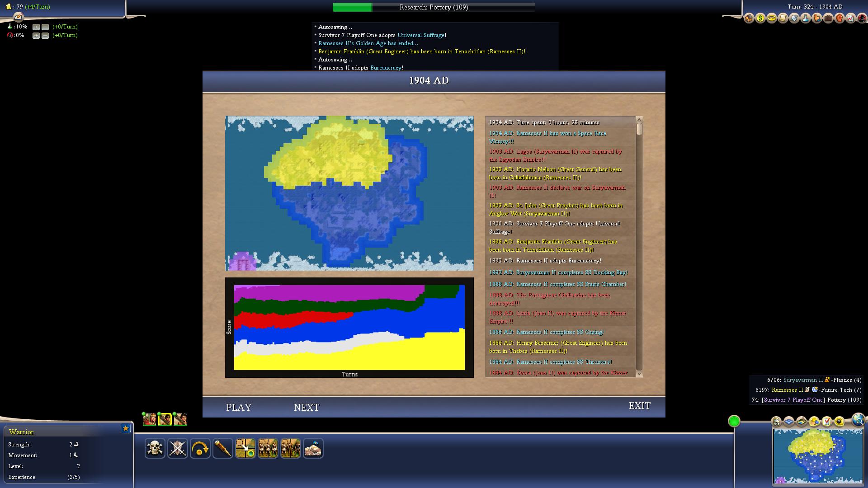Click EXIT on the replay screen

640,406
